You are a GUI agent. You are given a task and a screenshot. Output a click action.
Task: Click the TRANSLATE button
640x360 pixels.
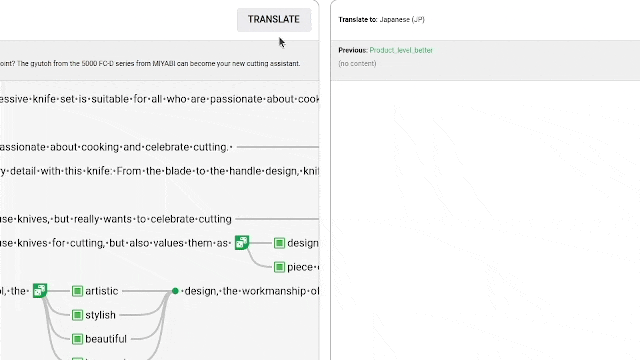coord(274,20)
